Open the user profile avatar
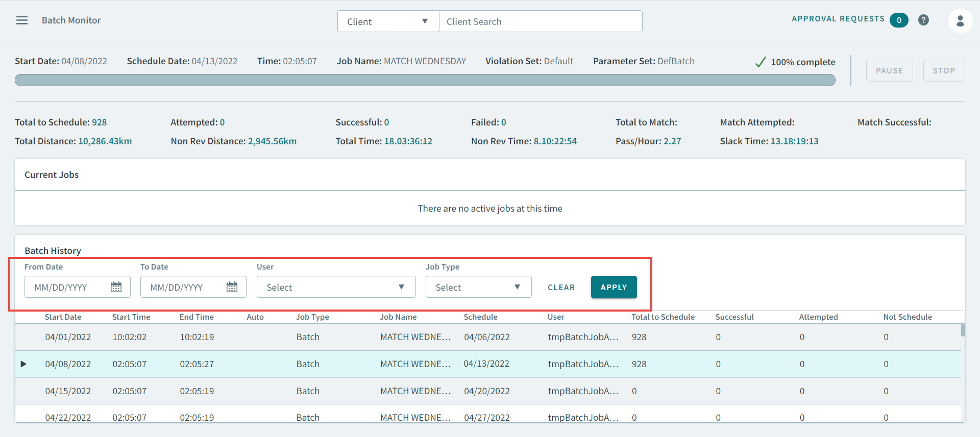Screen dimensions: 980x437 point(960,21)
